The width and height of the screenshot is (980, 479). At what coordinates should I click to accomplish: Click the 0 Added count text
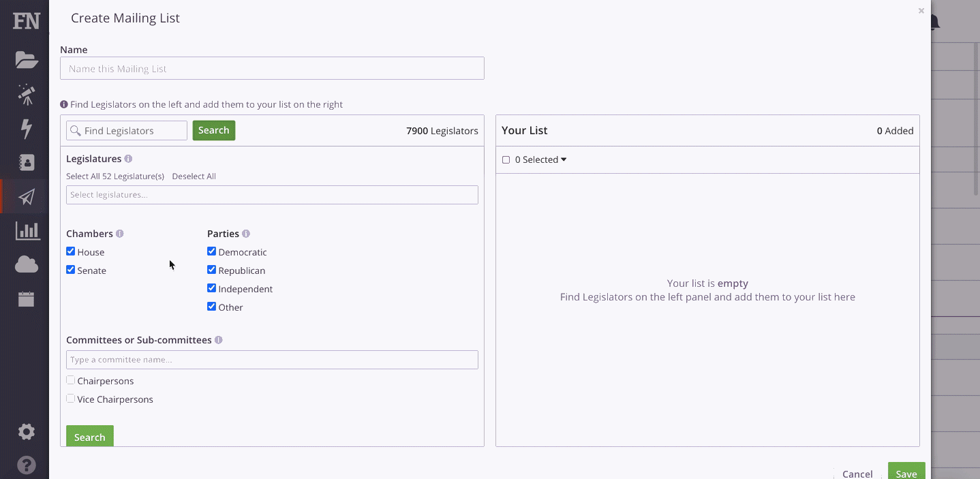pos(895,131)
